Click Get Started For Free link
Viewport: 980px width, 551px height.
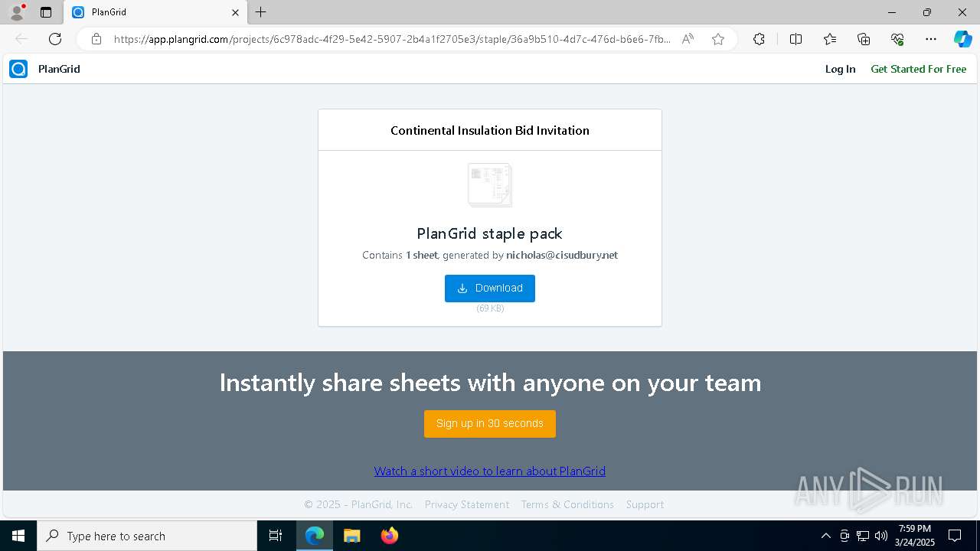918,69
